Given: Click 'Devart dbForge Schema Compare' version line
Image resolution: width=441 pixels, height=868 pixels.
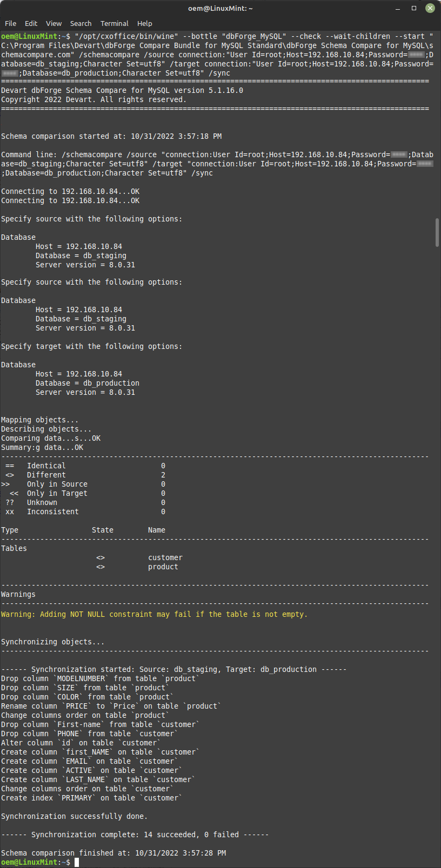Looking at the screenshot, I should pos(122,90).
